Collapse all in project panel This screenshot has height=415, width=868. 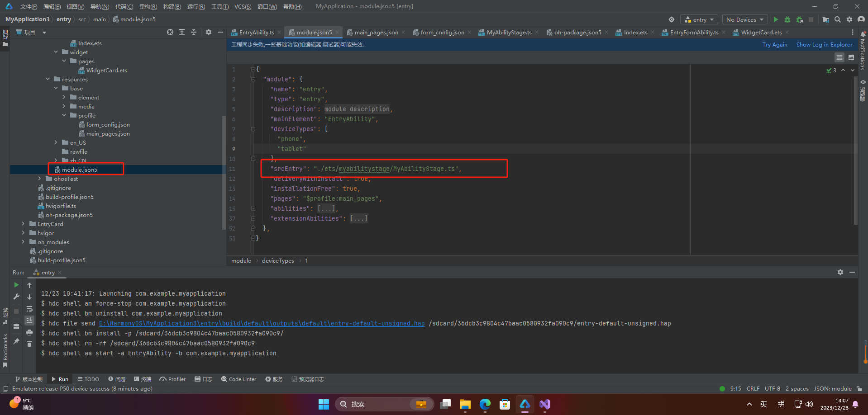click(194, 32)
